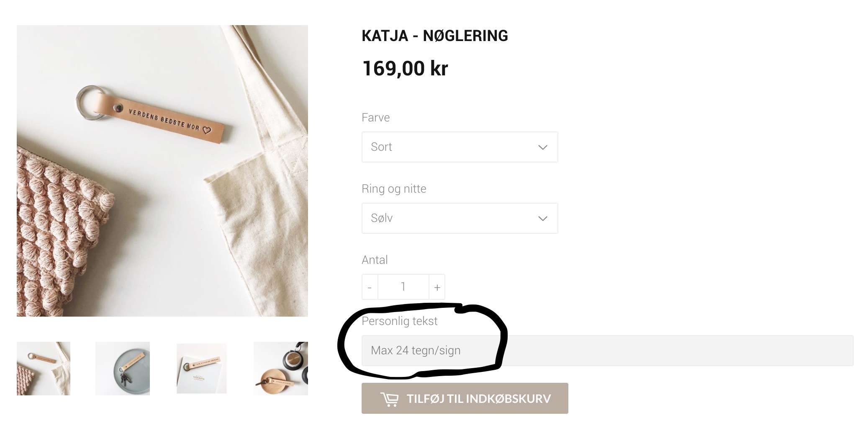Decrease quantity with the minus button

pyautogui.click(x=370, y=287)
